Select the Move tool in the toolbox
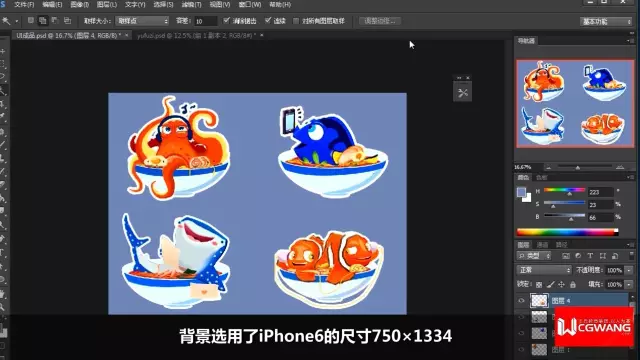This screenshot has height=360, width=640. click(x=3, y=52)
